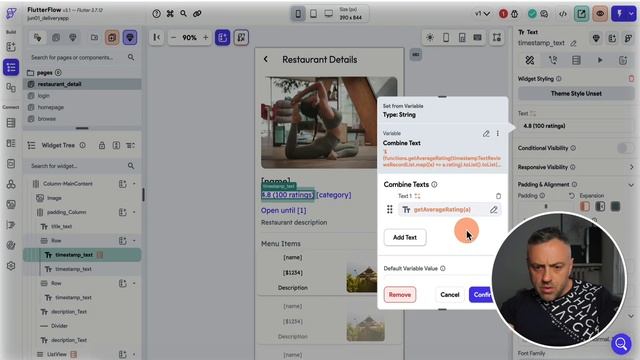Open Combine Text three-dot options
The width and height of the screenshot is (640, 360).
pyautogui.click(x=498, y=133)
